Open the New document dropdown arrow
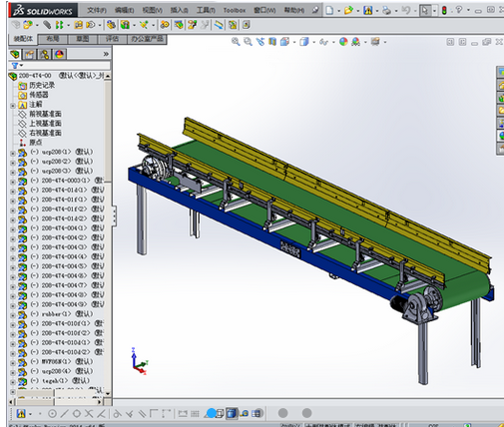The width and height of the screenshot is (504, 427). tap(339, 11)
